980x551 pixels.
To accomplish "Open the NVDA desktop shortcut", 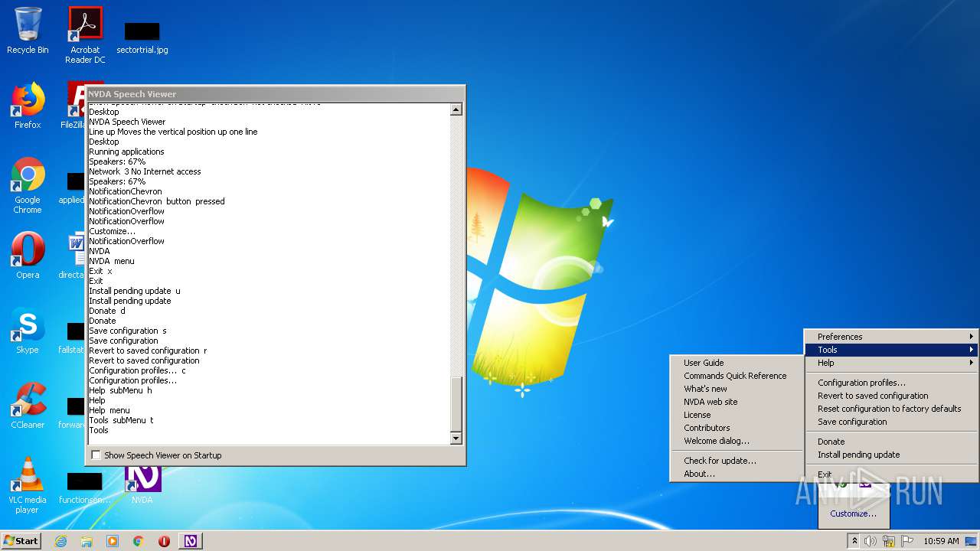I will click(x=142, y=484).
